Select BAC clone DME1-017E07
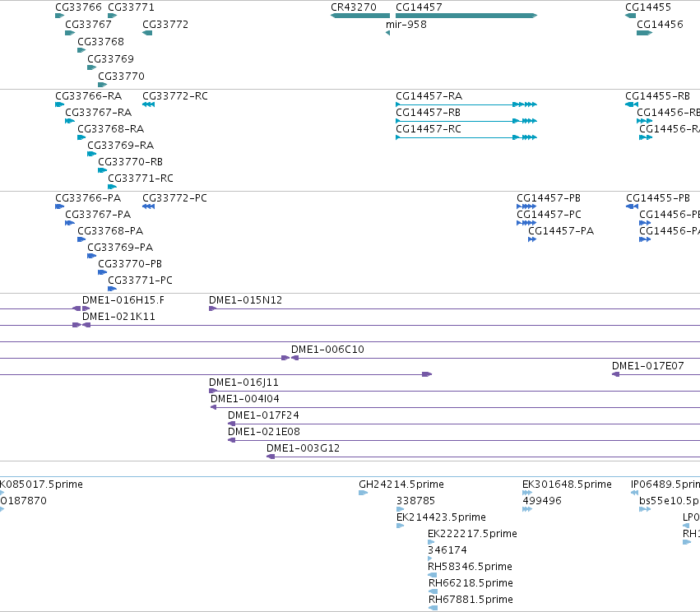Viewport: 700px width, 612px height. [648, 366]
